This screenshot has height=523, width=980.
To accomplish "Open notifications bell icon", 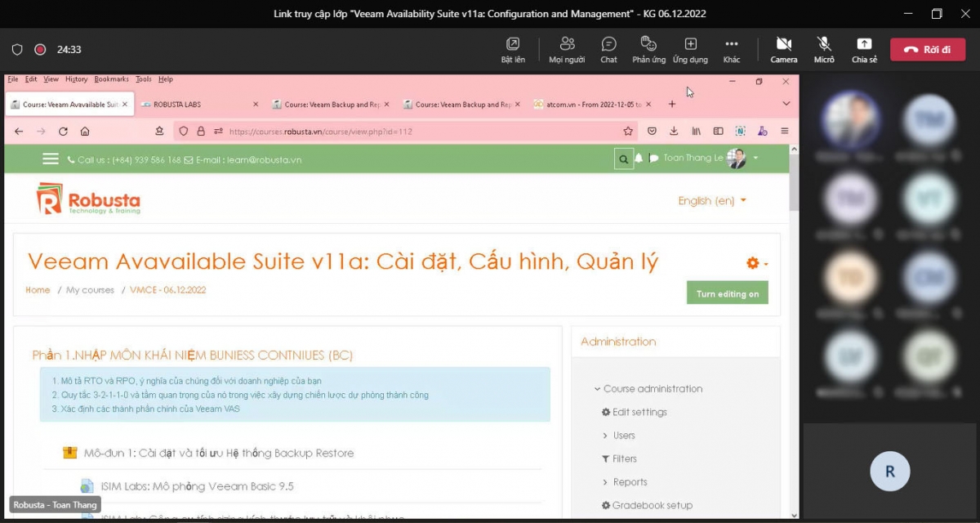I will (x=639, y=158).
